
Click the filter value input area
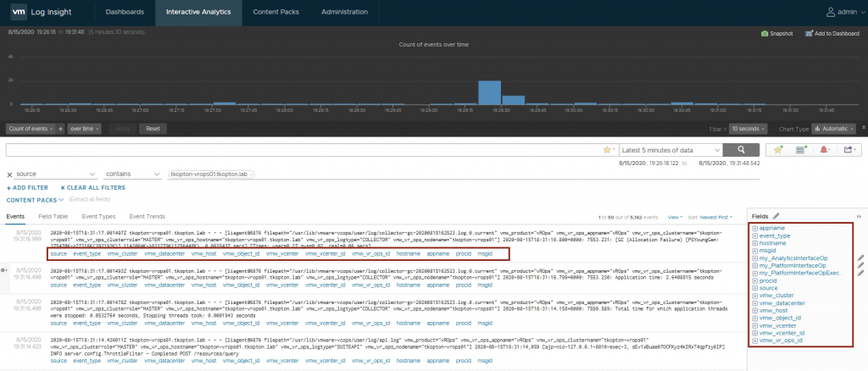[462, 174]
